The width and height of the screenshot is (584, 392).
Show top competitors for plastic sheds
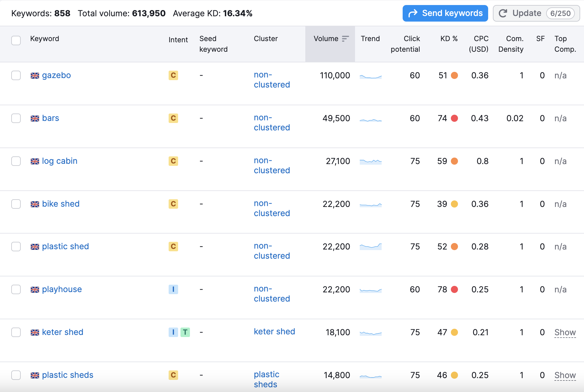[x=565, y=375]
